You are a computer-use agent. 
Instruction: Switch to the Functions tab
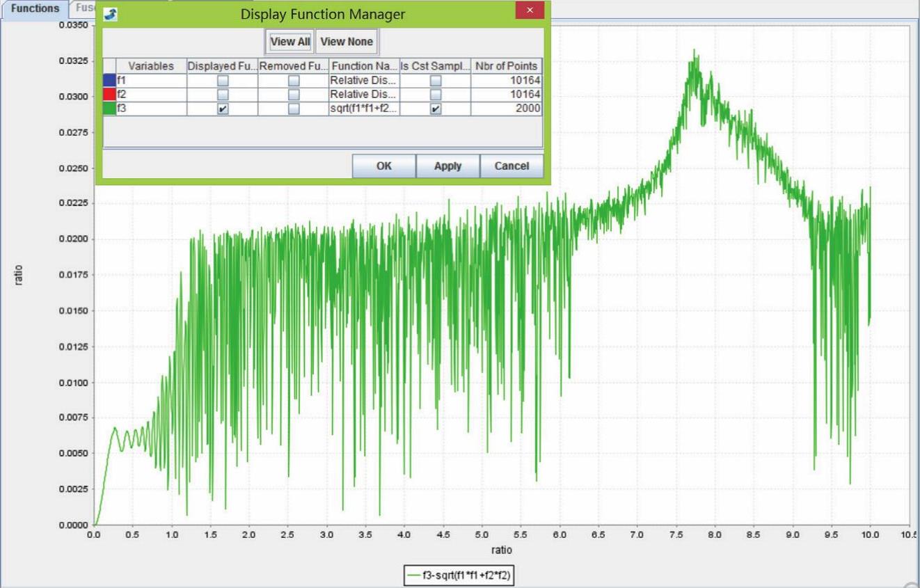pos(35,9)
